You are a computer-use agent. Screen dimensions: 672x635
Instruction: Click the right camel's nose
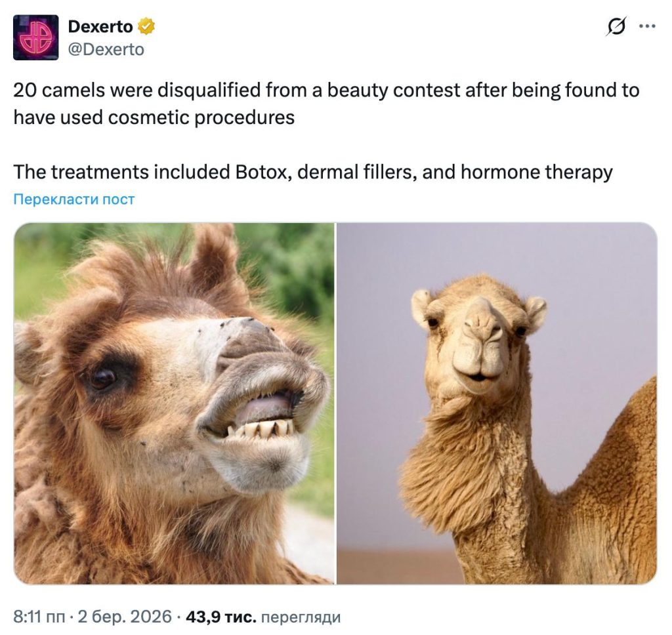tap(482, 321)
